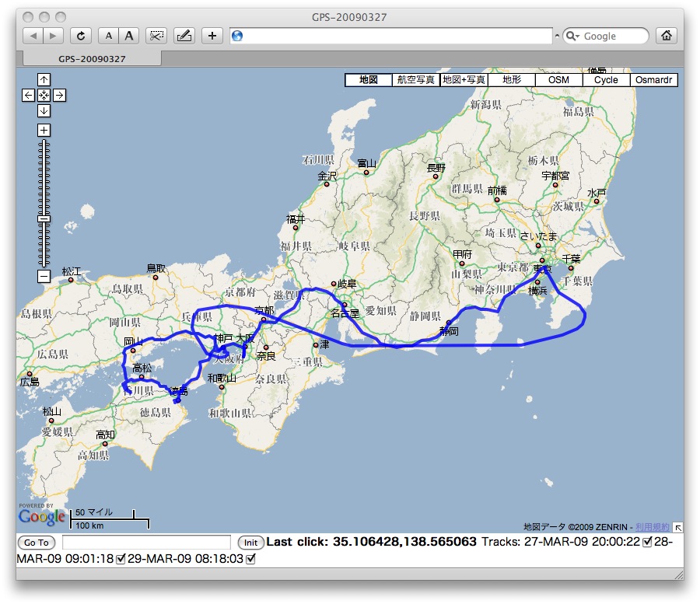Pan the map up with the up arrow

[x=44, y=80]
